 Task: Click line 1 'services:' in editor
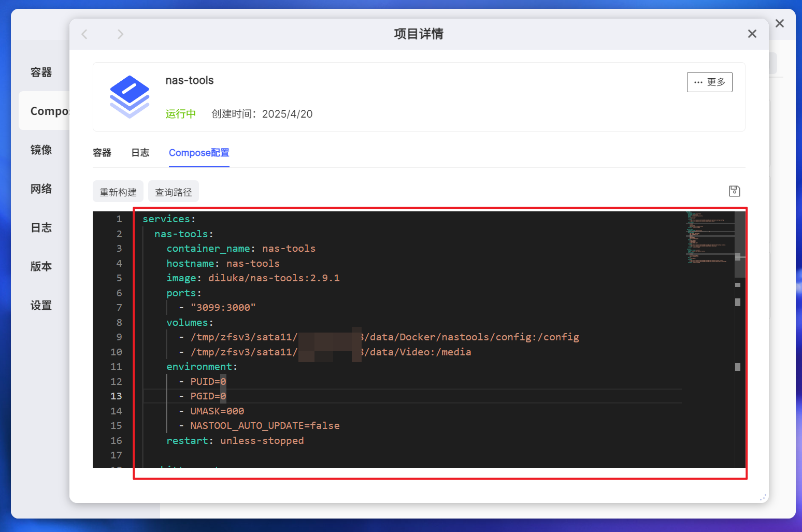169,219
